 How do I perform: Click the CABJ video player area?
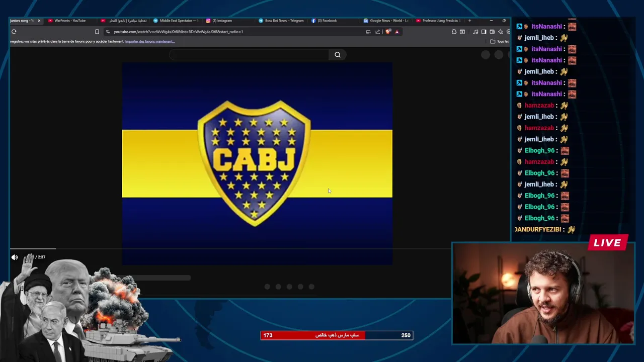point(257,163)
